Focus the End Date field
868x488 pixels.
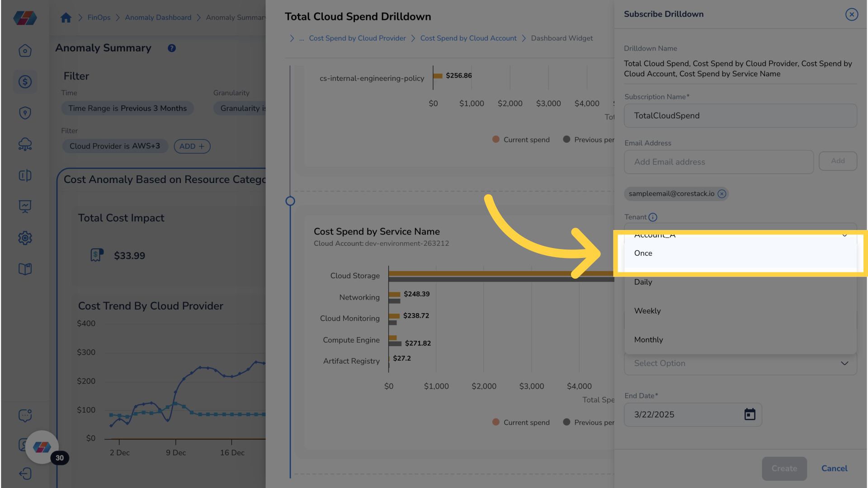pos(693,415)
